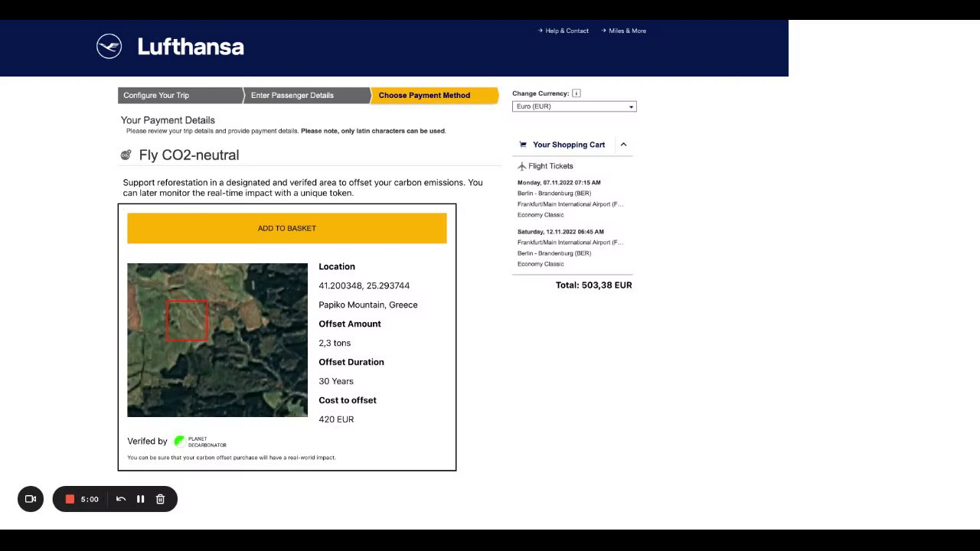Click the undo/restart recording icon
Screen dimensions: 980x551
pos(121,499)
